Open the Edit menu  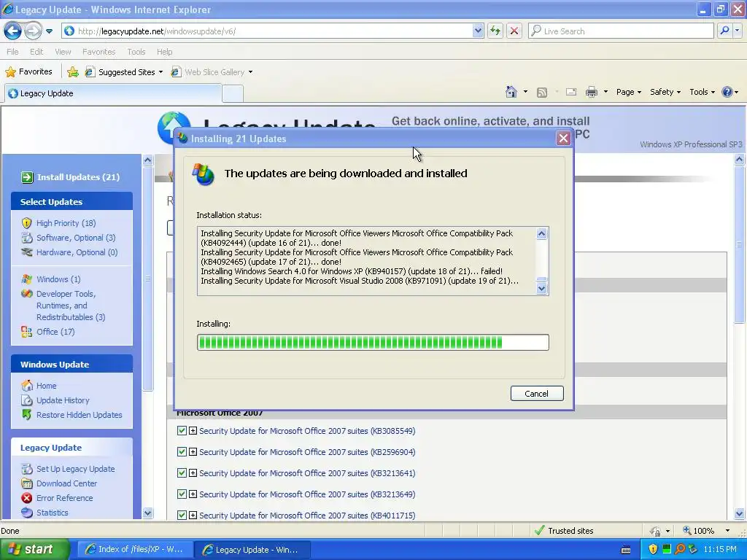coord(36,52)
